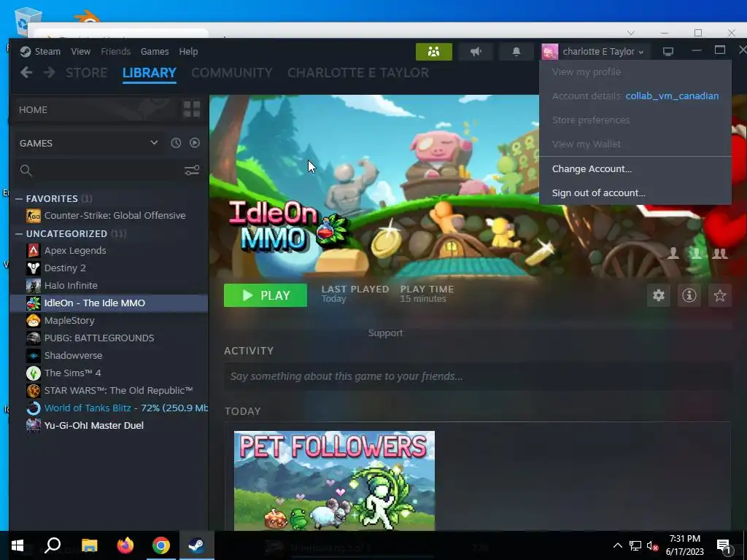The height and width of the screenshot is (560, 747).
Task: Open the notifications bell icon
Action: tap(516, 52)
